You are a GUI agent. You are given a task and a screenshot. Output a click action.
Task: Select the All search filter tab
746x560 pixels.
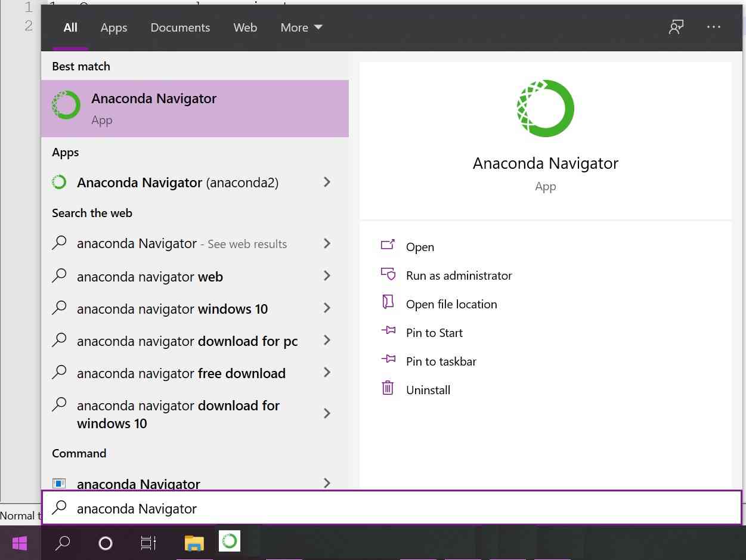70,27
